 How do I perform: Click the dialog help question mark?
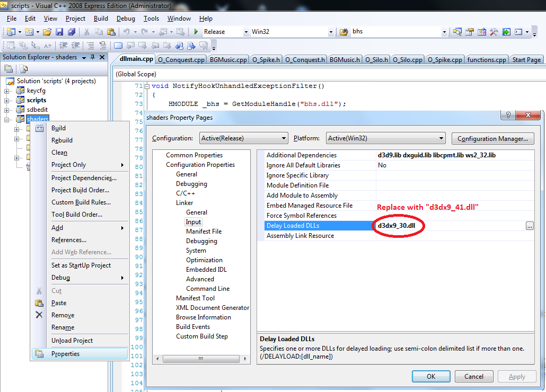tap(508, 116)
